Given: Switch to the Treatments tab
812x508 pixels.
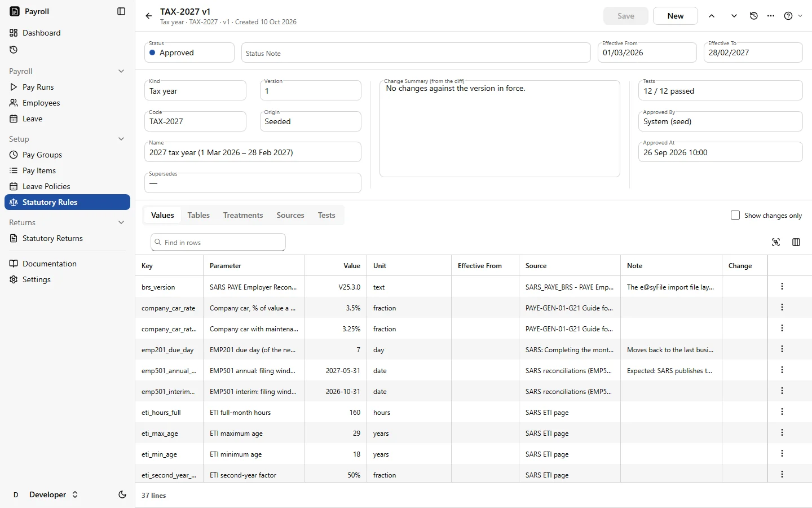Looking at the screenshot, I should pyautogui.click(x=243, y=215).
